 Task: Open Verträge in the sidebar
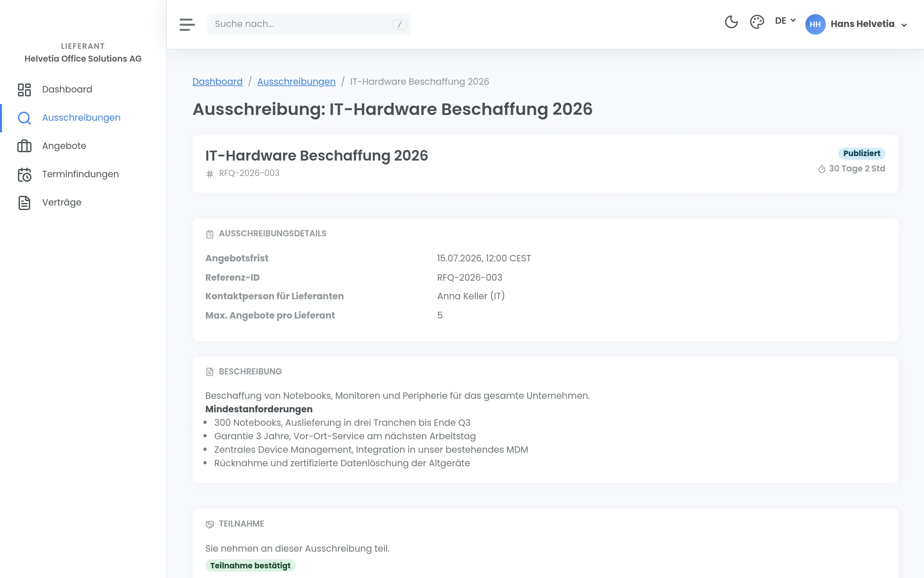(83, 203)
